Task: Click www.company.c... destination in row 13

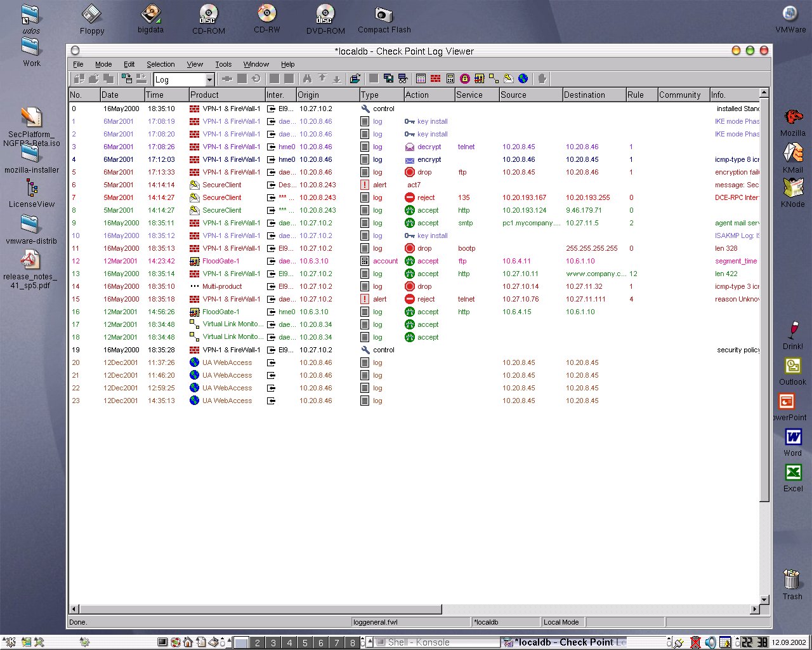Action: [x=596, y=274]
